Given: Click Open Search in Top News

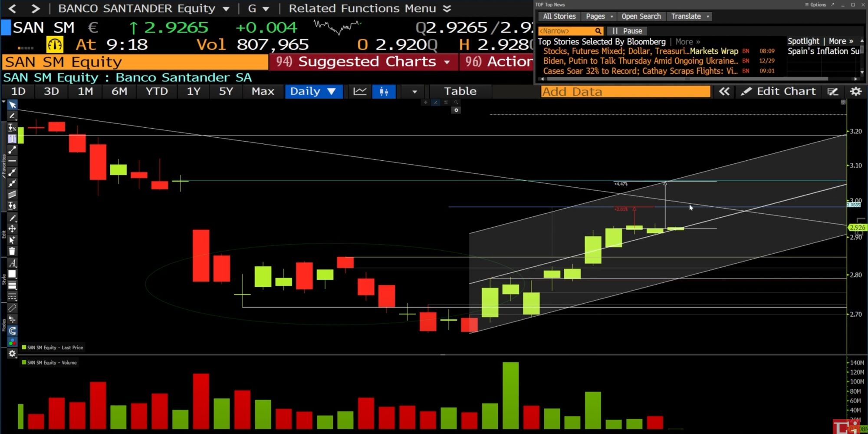Looking at the screenshot, I should coord(641,17).
